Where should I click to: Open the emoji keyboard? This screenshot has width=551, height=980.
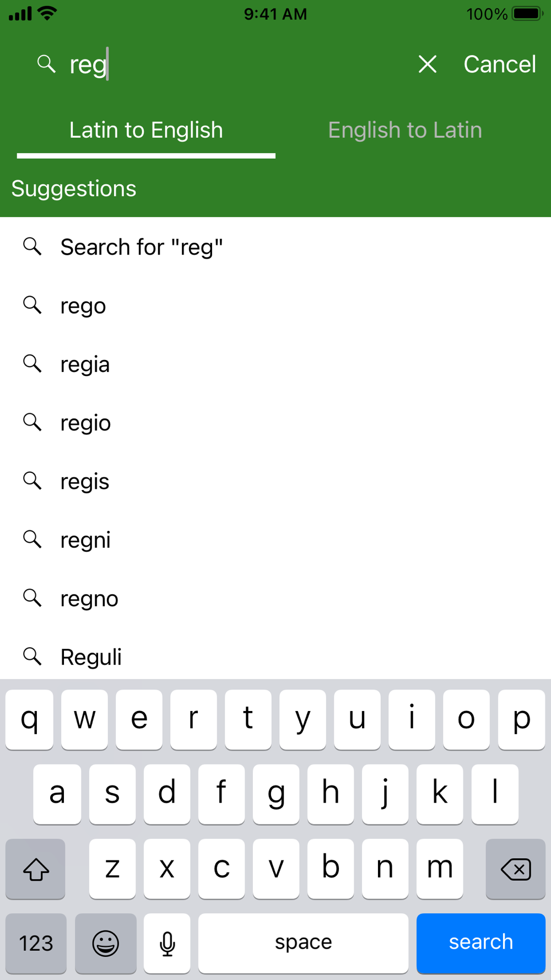tap(105, 943)
